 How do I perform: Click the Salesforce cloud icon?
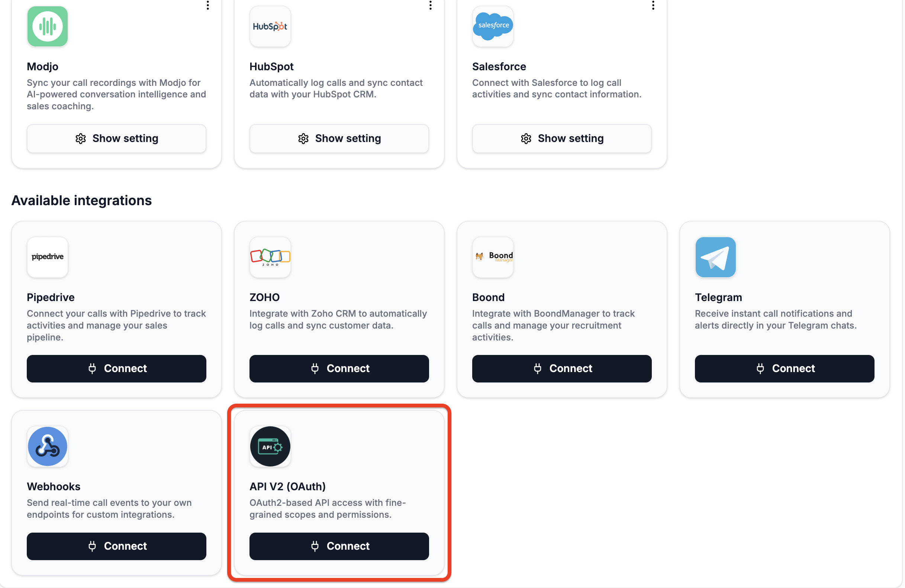[493, 26]
